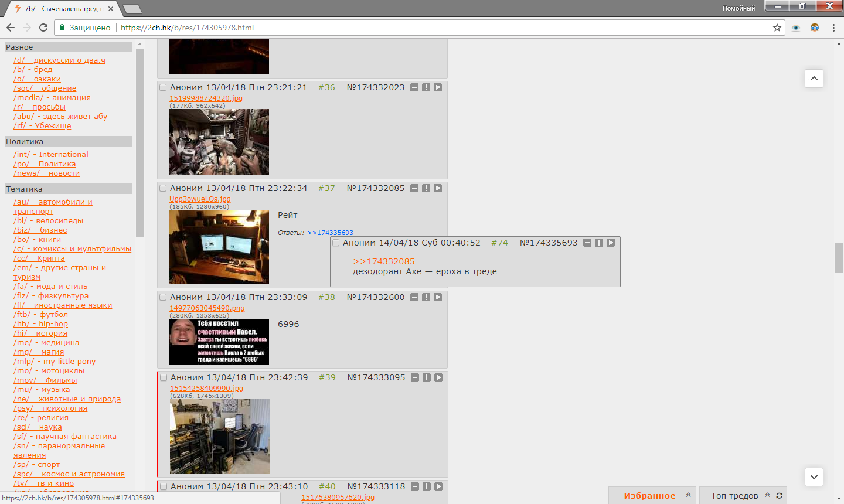
Task: Click post number №174332600
Action: pos(376,297)
